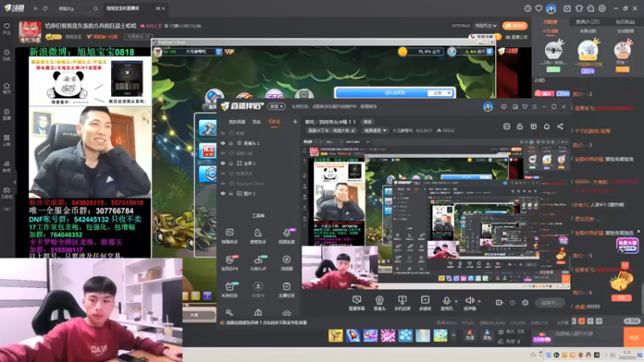Click the 修改 button next to the stream title

(x=368, y=122)
